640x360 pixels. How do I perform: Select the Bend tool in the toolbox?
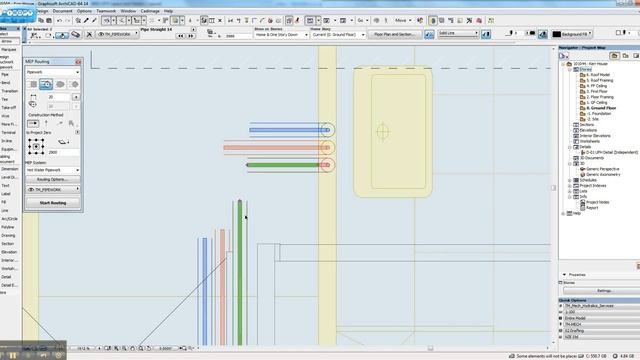[x=5, y=83]
